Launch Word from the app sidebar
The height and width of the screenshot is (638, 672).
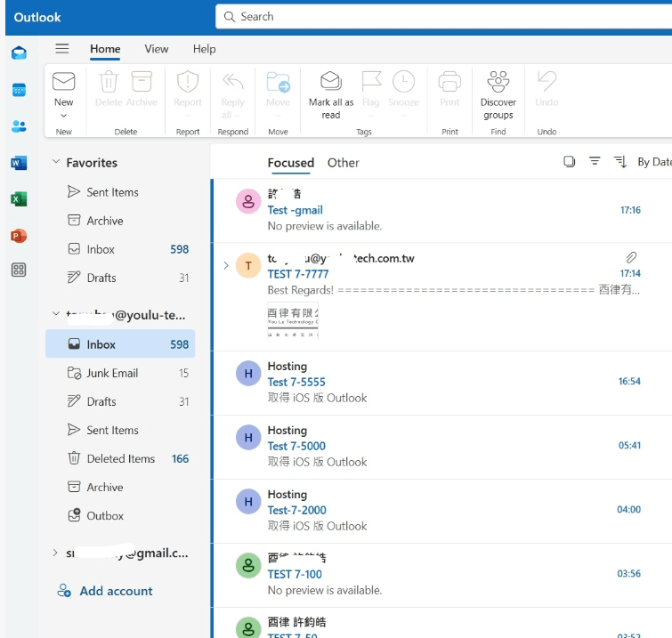[x=19, y=163]
